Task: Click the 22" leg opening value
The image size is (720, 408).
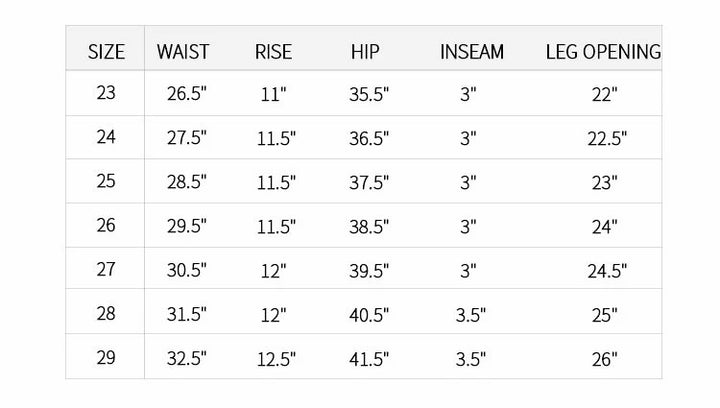Action: pos(605,95)
